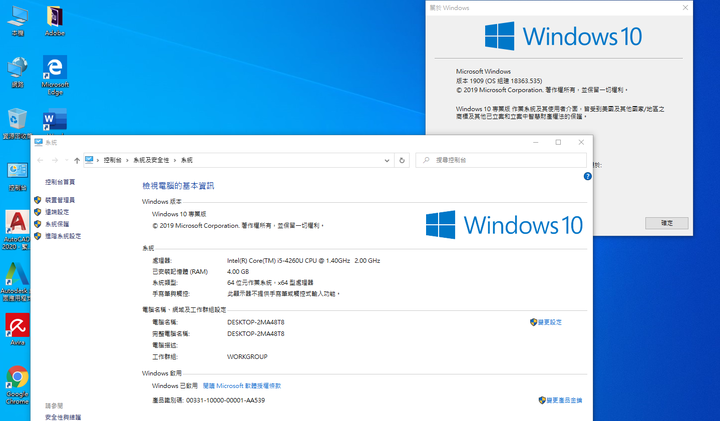Select 控制台 in the address breadcrumb
The height and width of the screenshot is (421, 720).
click(x=112, y=160)
